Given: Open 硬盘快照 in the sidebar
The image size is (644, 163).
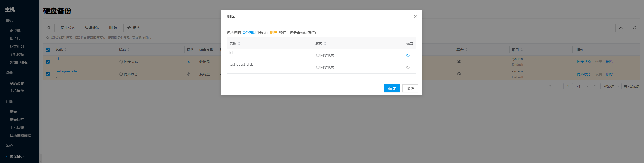Looking at the screenshot, I should 17,120.
